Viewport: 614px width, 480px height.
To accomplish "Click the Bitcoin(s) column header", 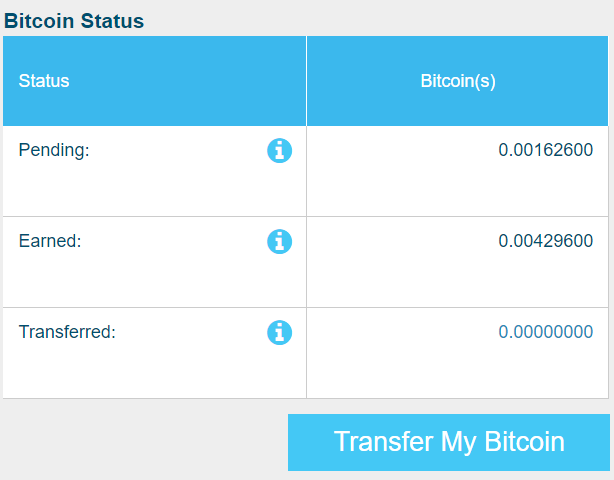I will (458, 81).
